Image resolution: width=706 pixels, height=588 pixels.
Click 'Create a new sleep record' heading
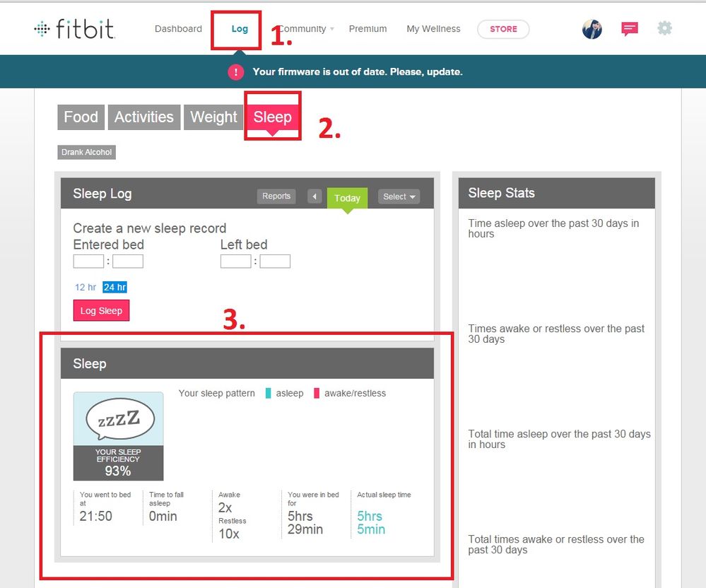150,228
